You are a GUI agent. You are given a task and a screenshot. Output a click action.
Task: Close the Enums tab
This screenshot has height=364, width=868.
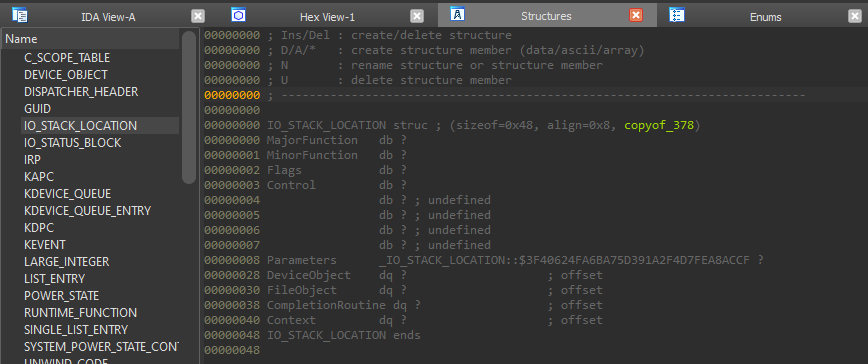[855, 16]
